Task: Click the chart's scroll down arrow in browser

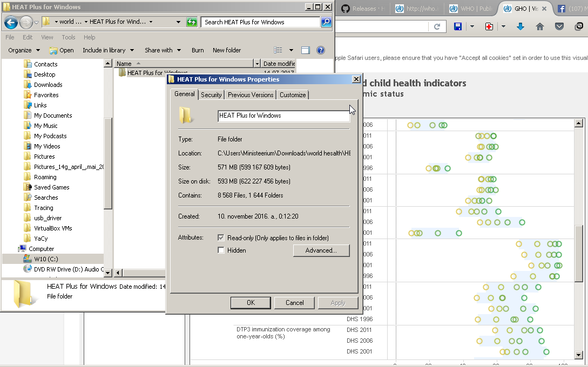Action: coord(578,355)
